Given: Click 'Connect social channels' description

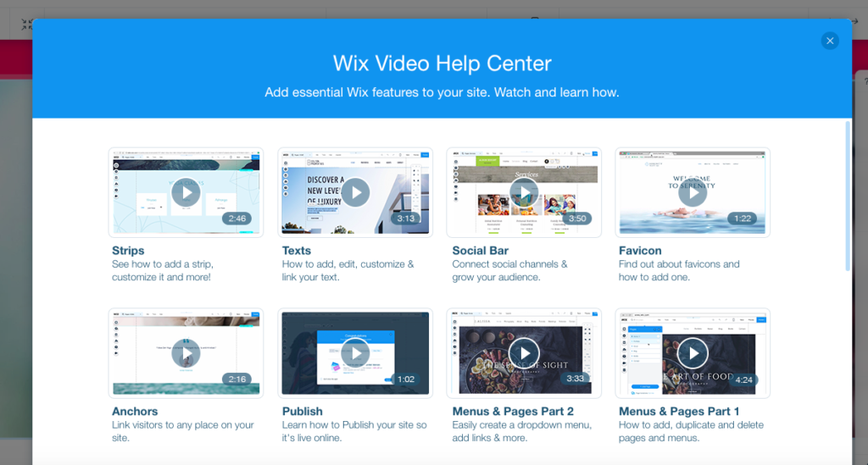Looking at the screenshot, I should coord(509,270).
